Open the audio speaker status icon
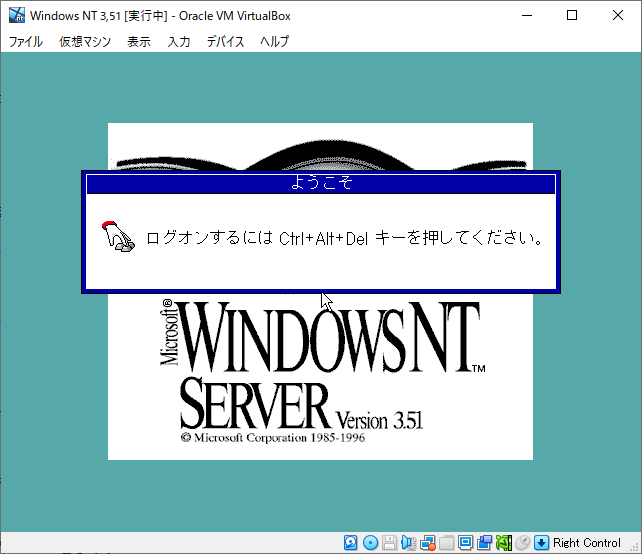The width and height of the screenshot is (642, 554). [x=408, y=543]
